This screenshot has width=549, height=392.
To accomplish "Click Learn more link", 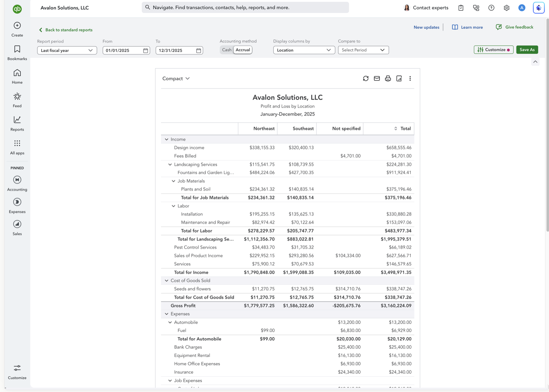I will (x=467, y=27).
